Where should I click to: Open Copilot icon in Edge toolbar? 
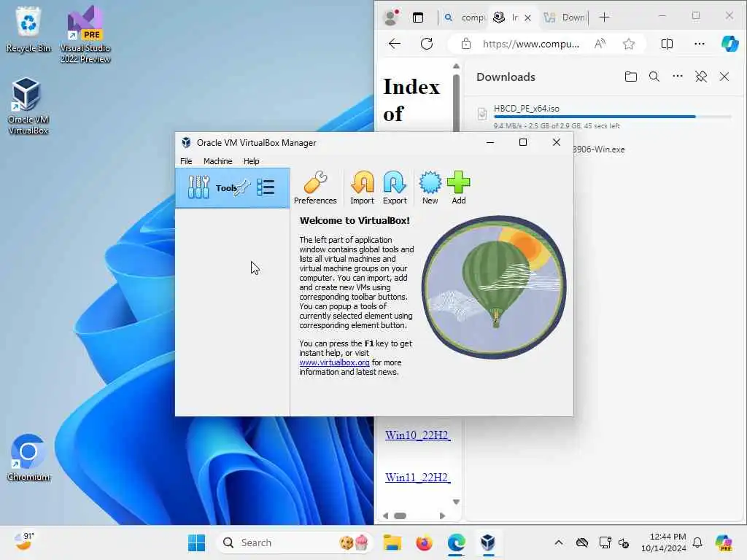pyautogui.click(x=729, y=44)
